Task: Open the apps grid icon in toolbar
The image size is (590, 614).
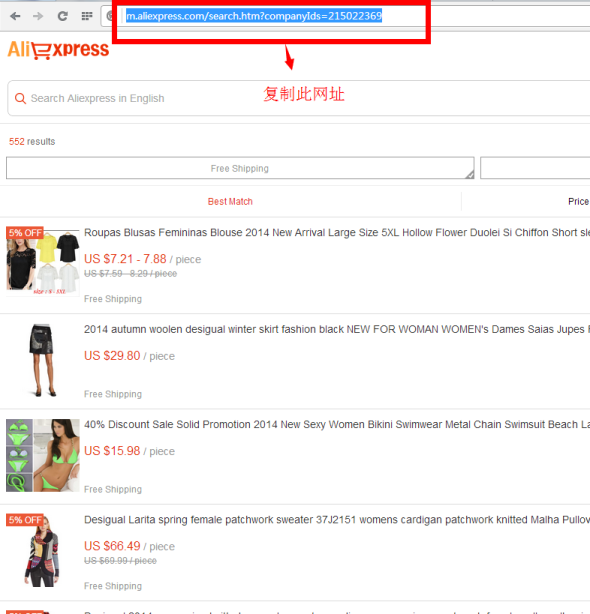Action: (x=87, y=16)
